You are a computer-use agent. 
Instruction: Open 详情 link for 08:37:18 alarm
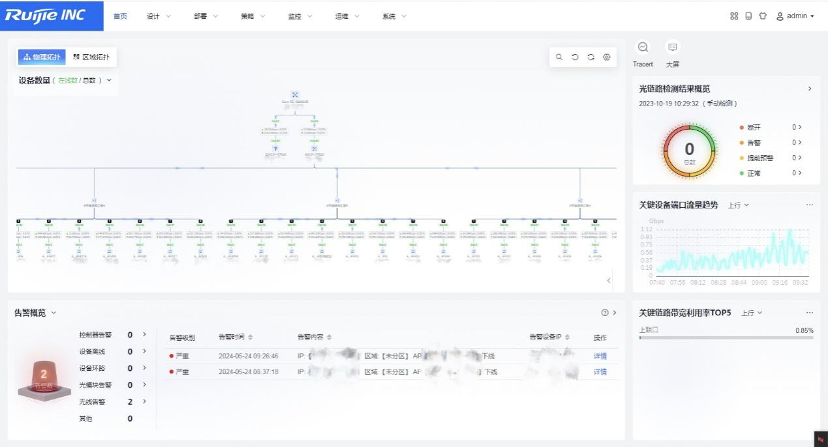600,372
